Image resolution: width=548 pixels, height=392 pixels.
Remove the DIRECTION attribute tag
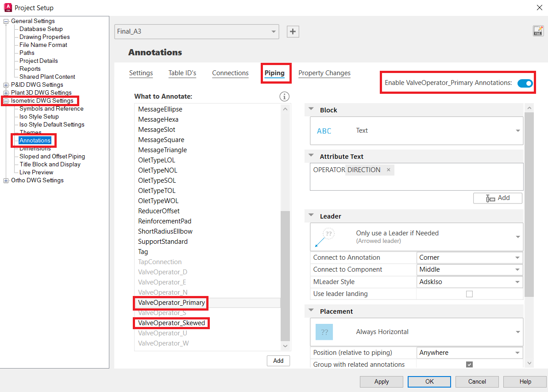(x=388, y=170)
